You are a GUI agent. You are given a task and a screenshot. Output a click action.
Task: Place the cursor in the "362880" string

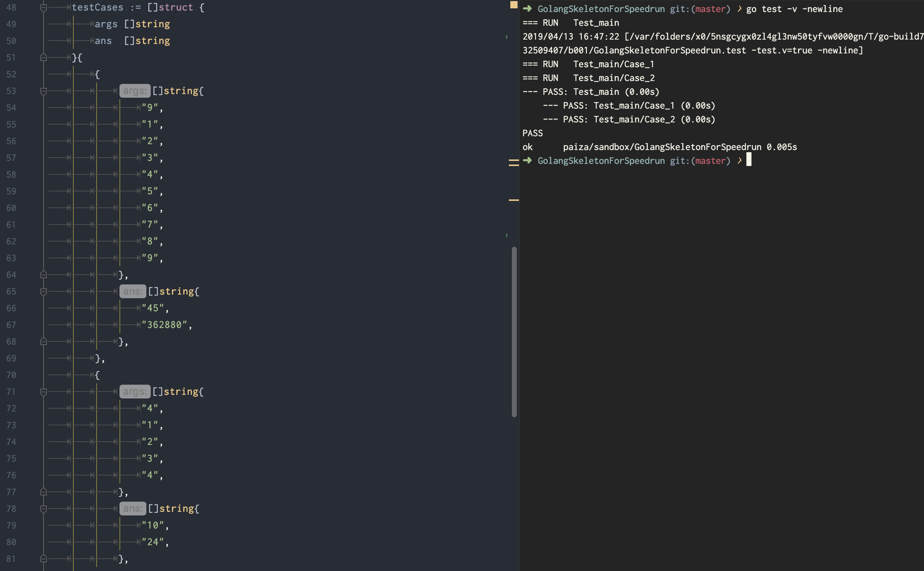pos(164,325)
